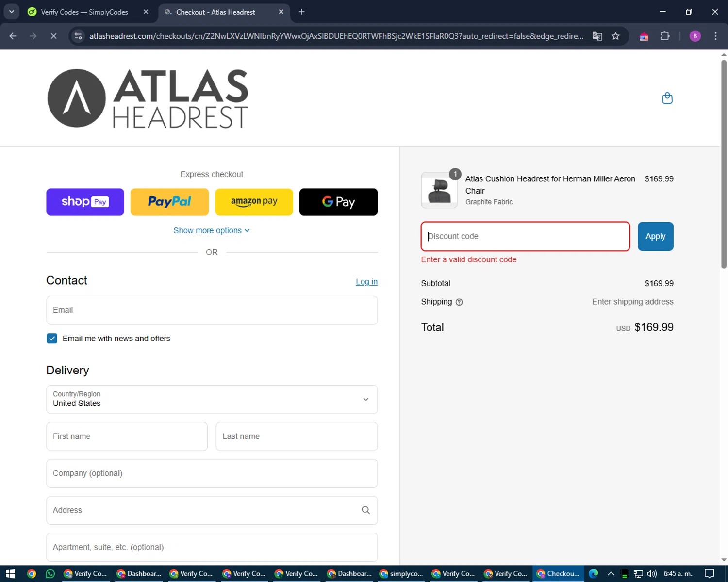This screenshot has width=728, height=582.
Task: Go back to the previous page
Action: [x=13, y=36]
